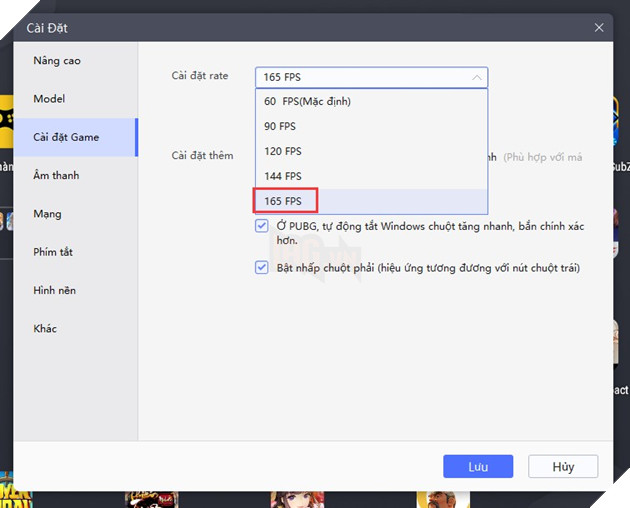The image size is (630, 508).
Task: Click the Hủy button to cancel
Action: click(x=563, y=467)
